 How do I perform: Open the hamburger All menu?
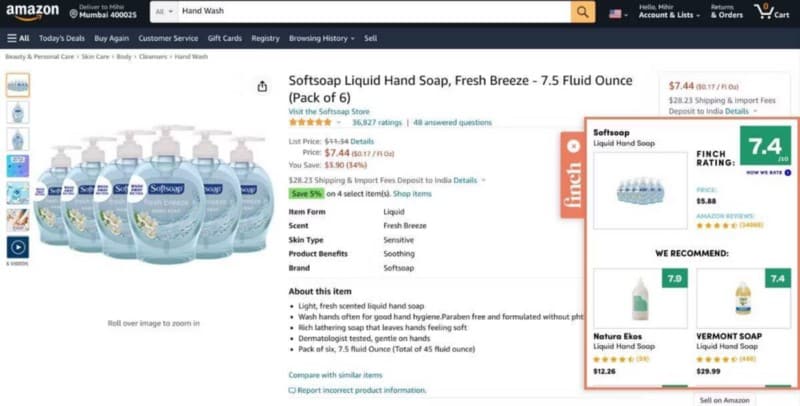click(x=18, y=38)
